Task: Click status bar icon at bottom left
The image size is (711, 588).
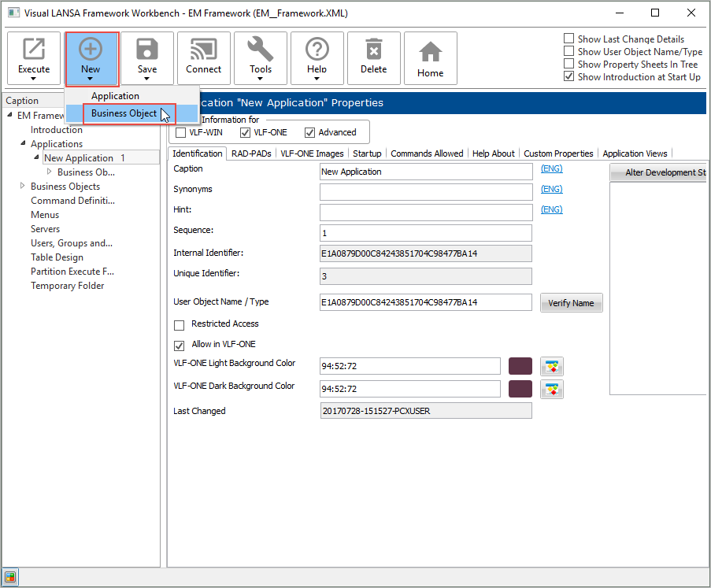Action: [11, 576]
